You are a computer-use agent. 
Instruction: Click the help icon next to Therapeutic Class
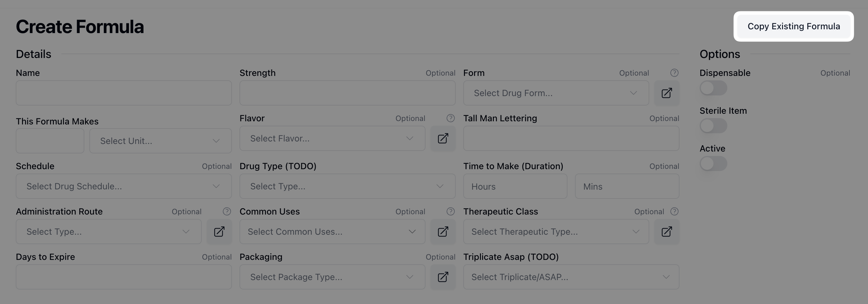[x=674, y=212]
